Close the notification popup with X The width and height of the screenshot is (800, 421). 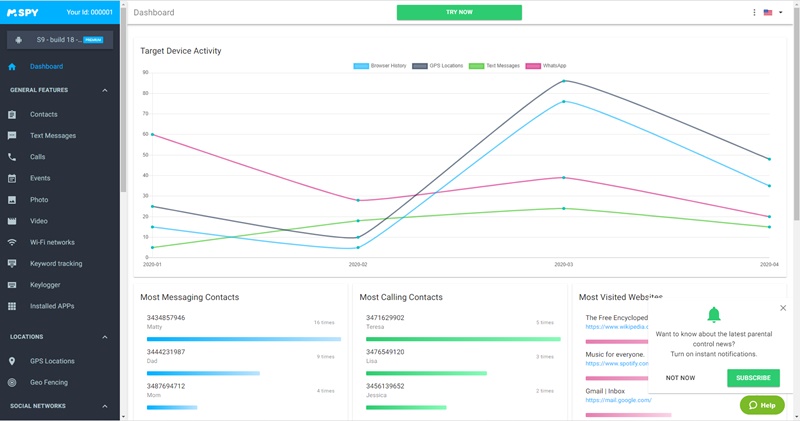tap(783, 308)
